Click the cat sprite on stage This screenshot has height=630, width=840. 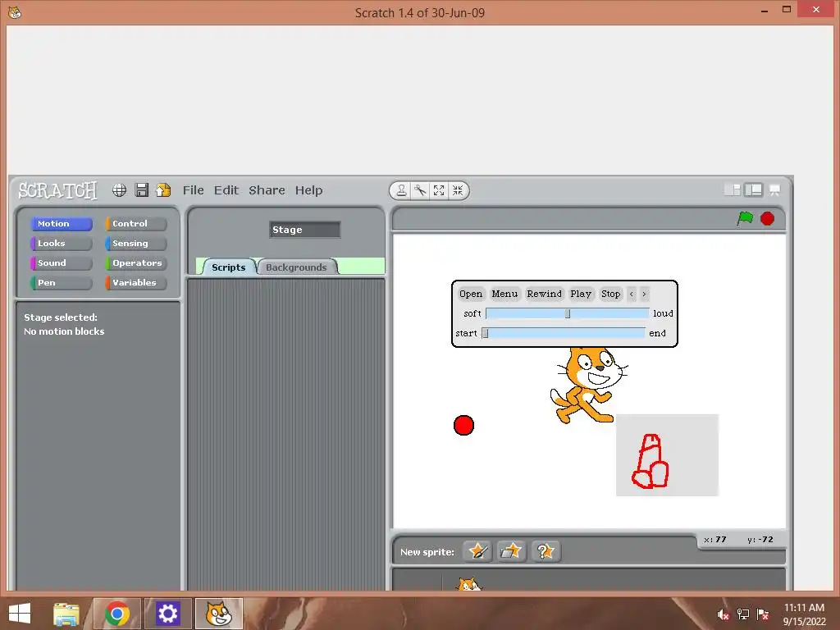coord(587,385)
